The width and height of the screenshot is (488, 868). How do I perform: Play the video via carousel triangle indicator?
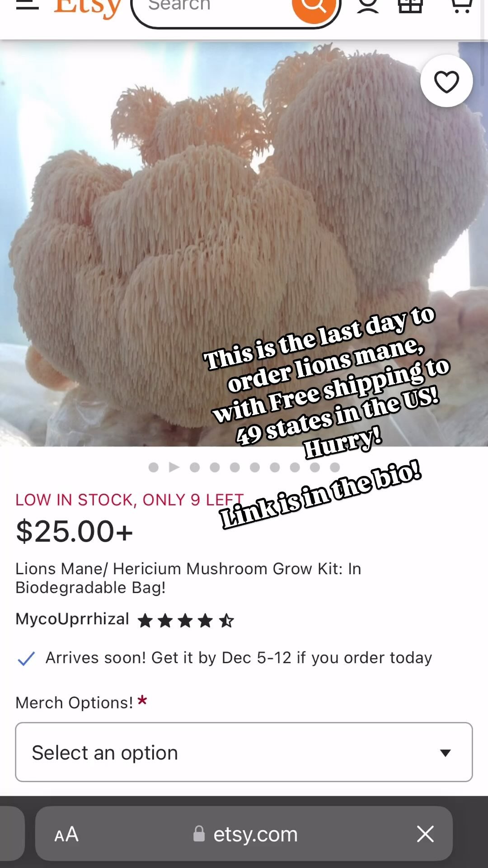(x=174, y=467)
